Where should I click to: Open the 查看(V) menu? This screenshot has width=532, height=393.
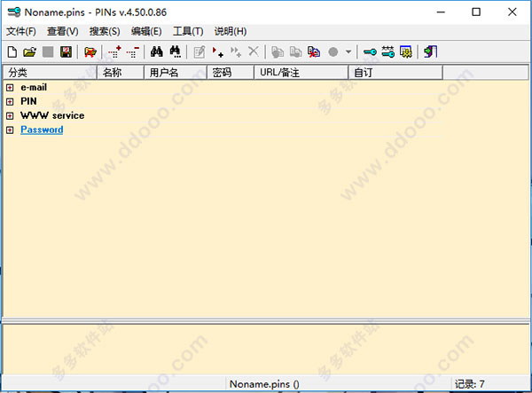click(x=63, y=32)
